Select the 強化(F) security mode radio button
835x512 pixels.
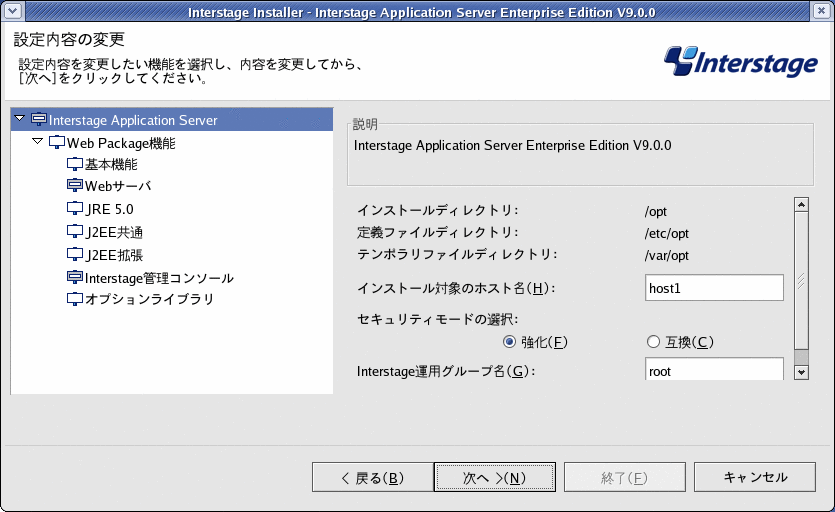509,342
